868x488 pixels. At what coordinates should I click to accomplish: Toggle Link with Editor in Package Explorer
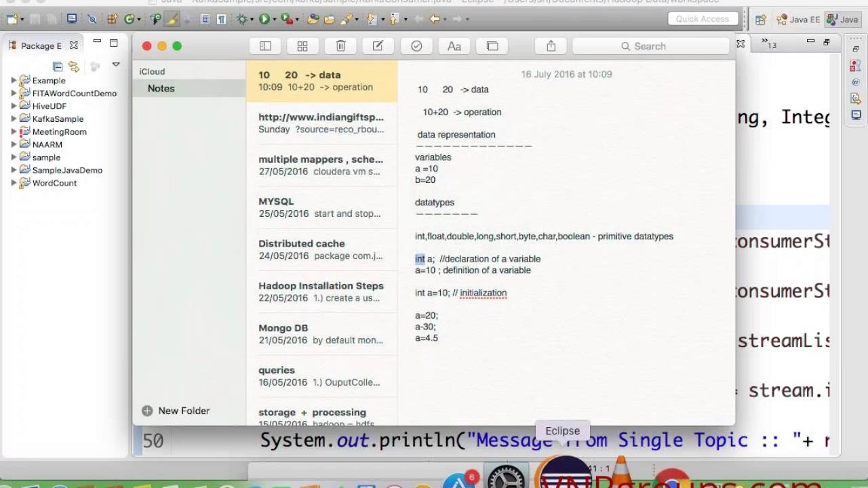click(74, 66)
